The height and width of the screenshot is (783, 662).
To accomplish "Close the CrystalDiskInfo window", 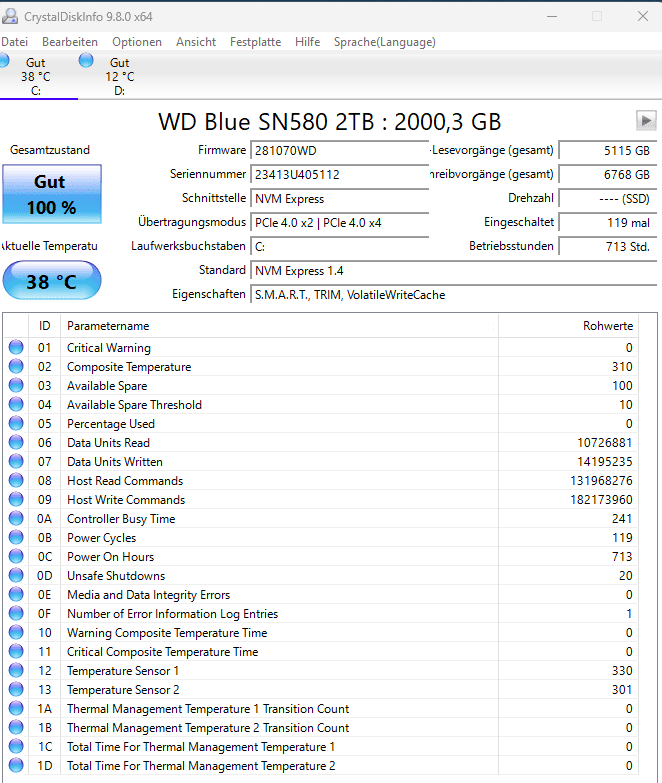I will [643, 16].
